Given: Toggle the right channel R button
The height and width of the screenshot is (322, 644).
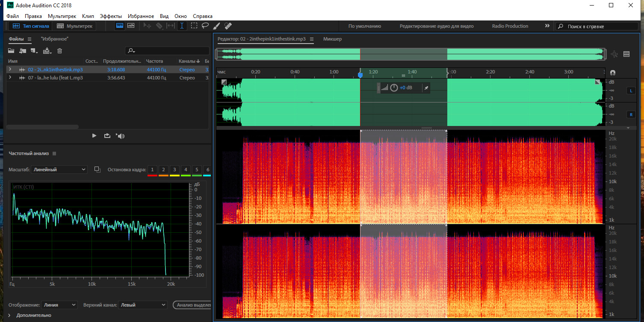Looking at the screenshot, I should 630,114.
